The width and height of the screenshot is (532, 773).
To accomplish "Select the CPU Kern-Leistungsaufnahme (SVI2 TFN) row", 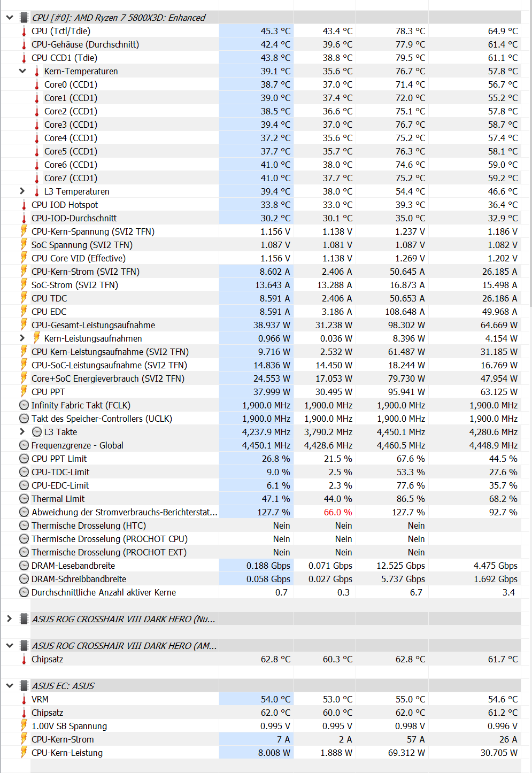I will [260, 352].
